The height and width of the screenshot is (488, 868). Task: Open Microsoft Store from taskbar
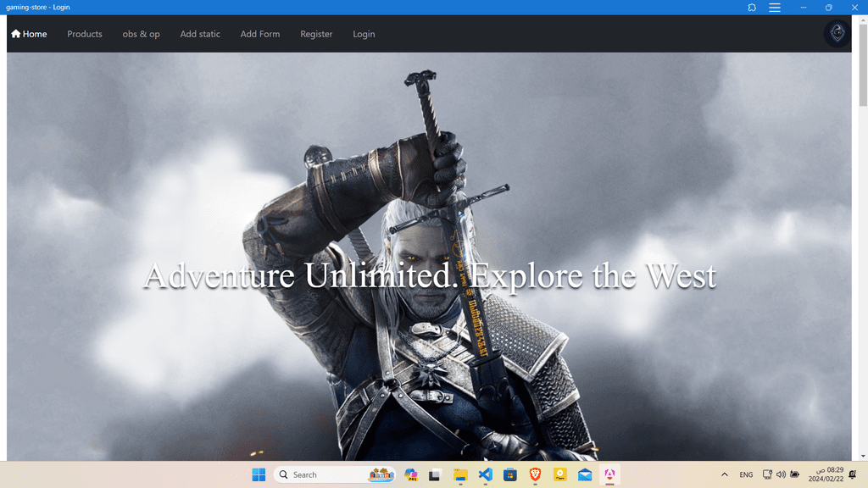tap(509, 474)
